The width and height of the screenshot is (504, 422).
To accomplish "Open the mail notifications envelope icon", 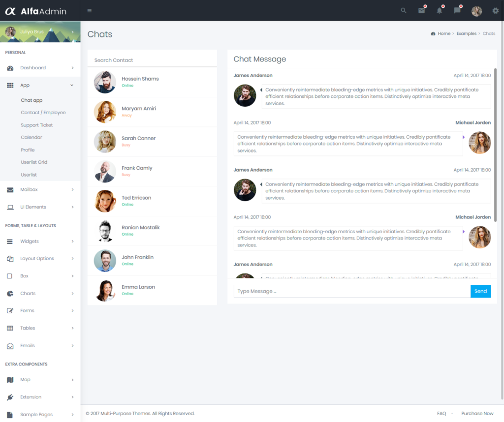I will [x=421, y=10].
